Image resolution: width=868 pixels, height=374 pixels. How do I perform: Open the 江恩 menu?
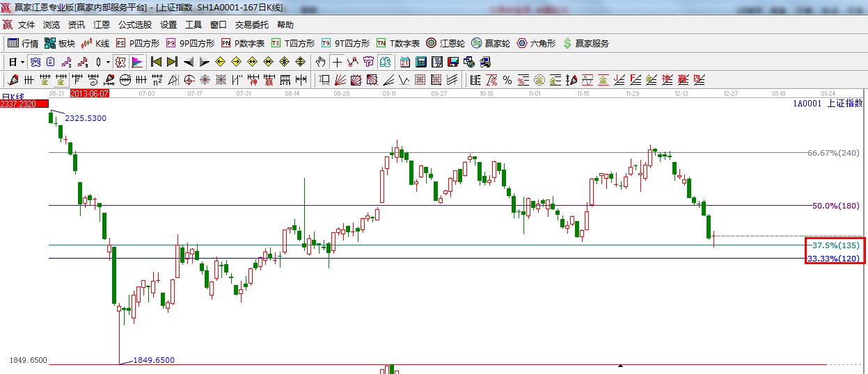click(x=102, y=24)
